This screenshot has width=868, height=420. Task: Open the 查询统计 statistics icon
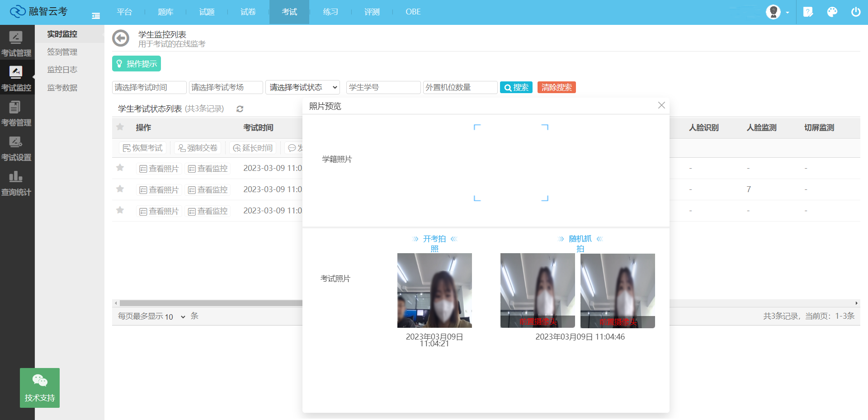[17, 181]
